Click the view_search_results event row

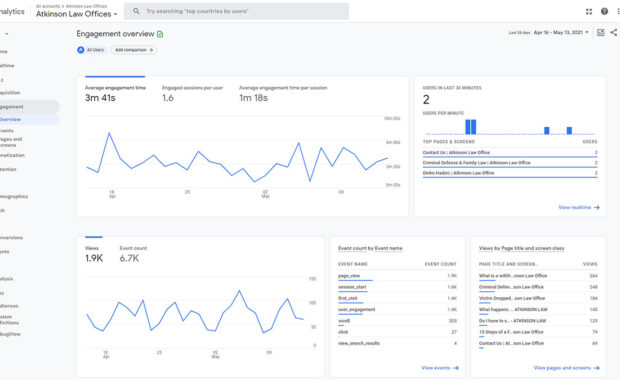(397, 343)
